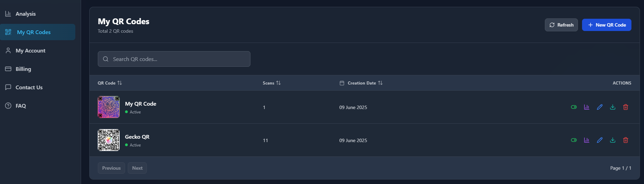The height and width of the screenshot is (184, 644).
Task: Focus the Search QR codes field
Action: 174,59
